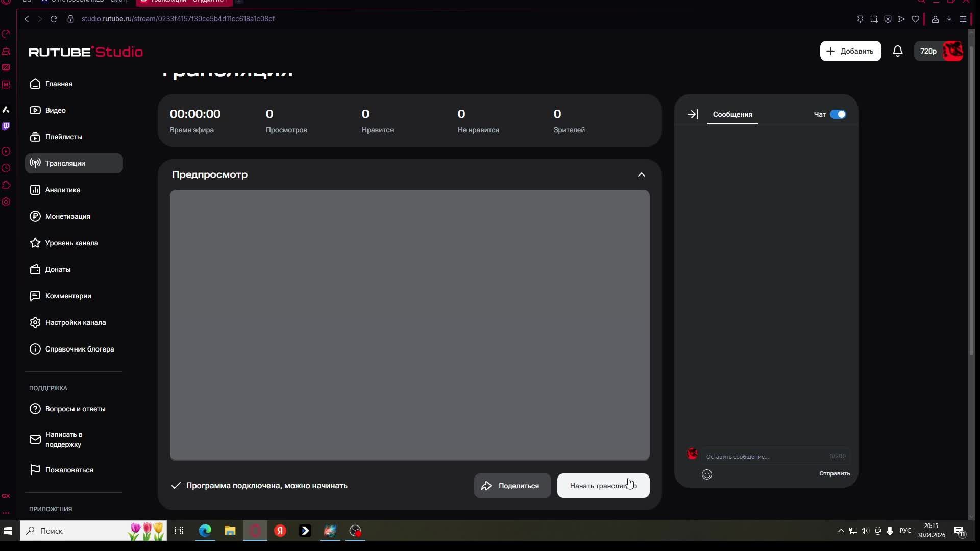Disable the Чат toggle switch
This screenshot has width=980, height=551.
838,114
